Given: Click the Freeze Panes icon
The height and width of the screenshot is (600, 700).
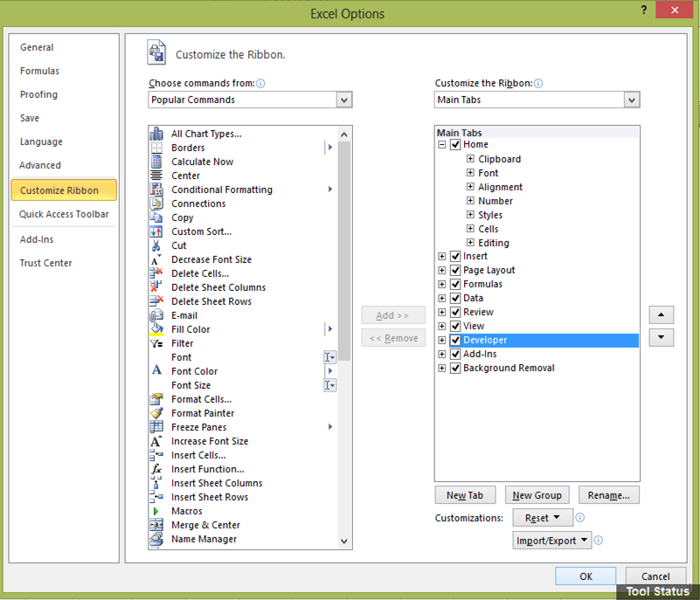Looking at the screenshot, I should 156,427.
